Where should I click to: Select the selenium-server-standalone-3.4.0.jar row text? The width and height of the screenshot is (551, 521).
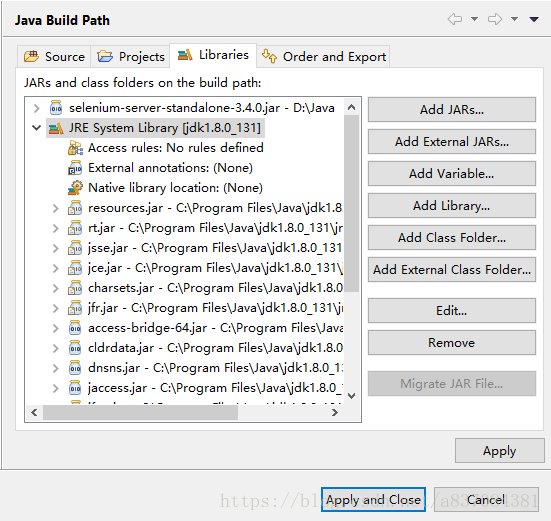pos(202,108)
